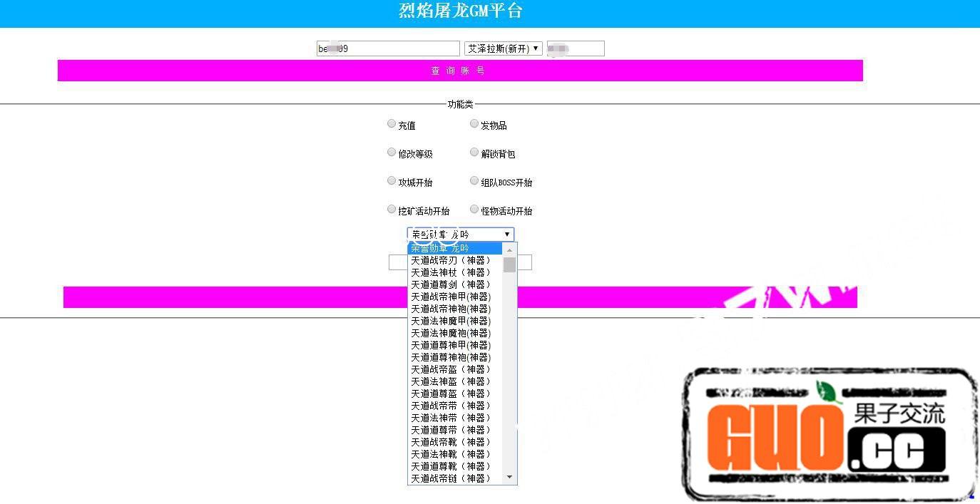Enable the 解锁背包 radio option

pyautogui.click(x=474, y=153)
